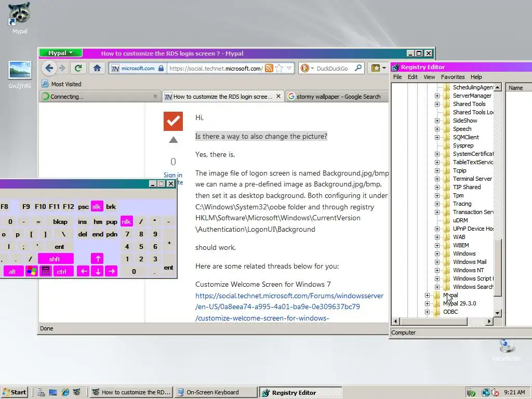Open the Start menu
This screenshot has height=399, width=532.
coord(14,392)
